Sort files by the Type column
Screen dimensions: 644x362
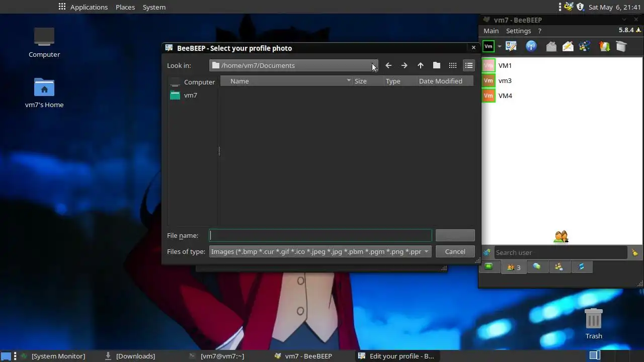pyautogui.click(x=400, y=81)
